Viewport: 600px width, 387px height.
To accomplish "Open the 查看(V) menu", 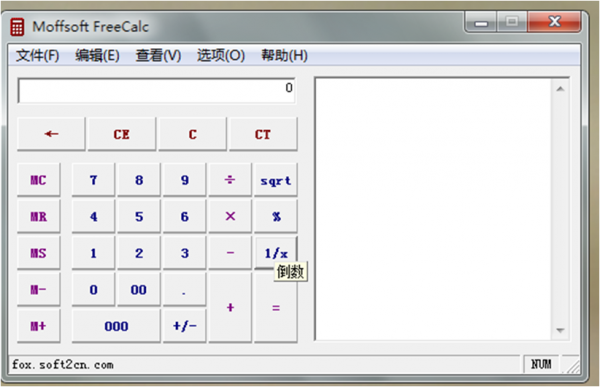I will [158, 56].
